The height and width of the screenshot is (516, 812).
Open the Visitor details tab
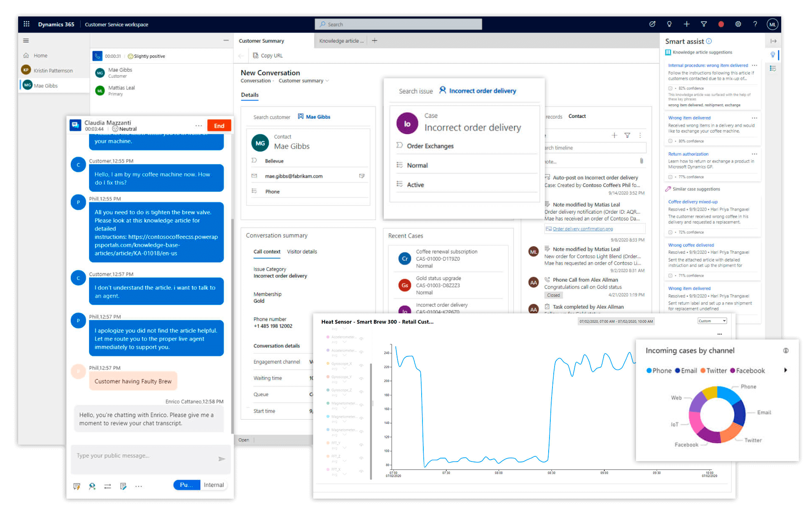pyautogui.click(x=302, y=252)
